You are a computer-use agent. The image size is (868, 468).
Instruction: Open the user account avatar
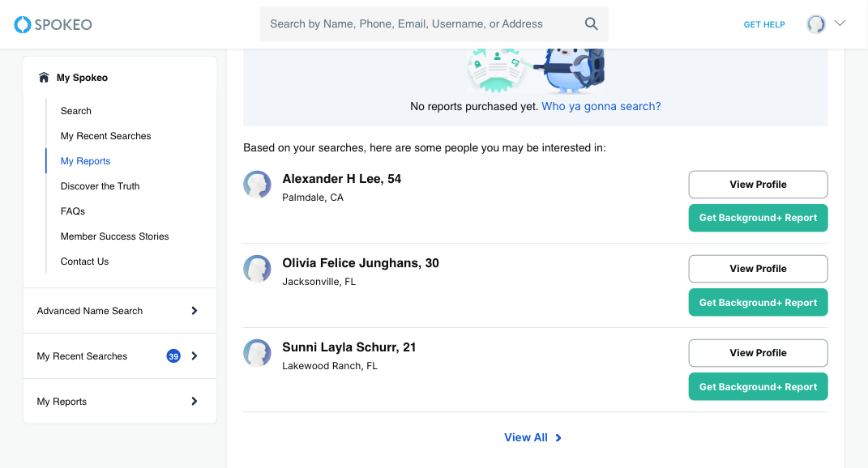pyautogui.click(x=816, y=24)
